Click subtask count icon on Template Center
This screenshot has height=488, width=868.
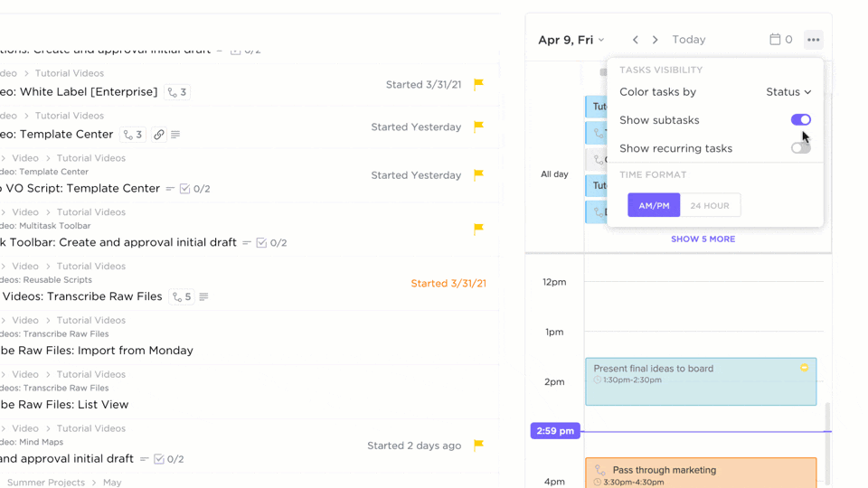point(133,135)
